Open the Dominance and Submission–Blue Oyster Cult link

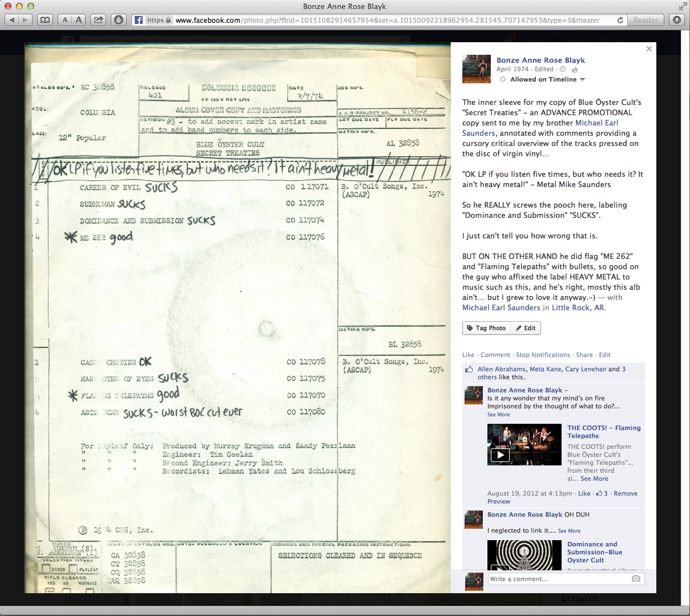tap(595, 552)
